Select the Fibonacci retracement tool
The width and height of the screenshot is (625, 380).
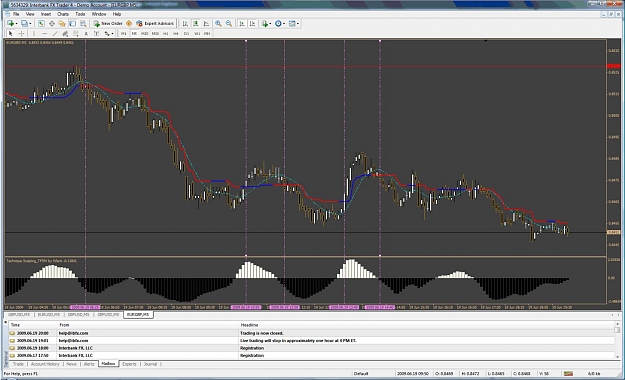tap(75, 33)
